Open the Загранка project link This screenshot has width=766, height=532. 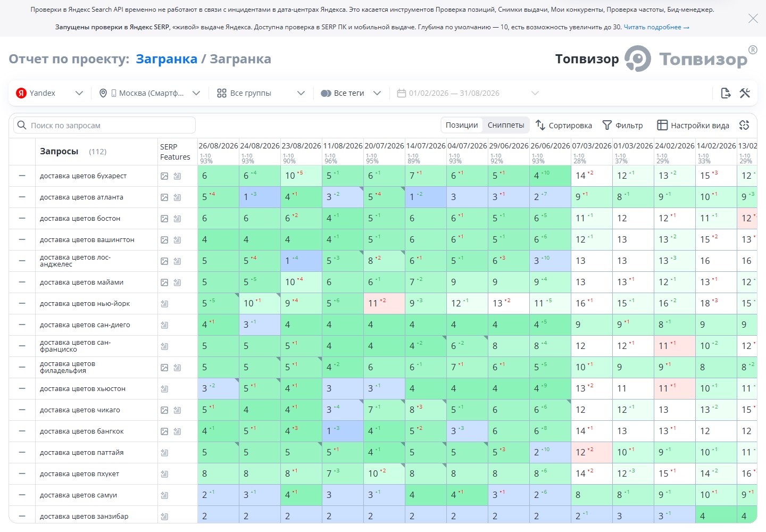(x=166, y=59)
